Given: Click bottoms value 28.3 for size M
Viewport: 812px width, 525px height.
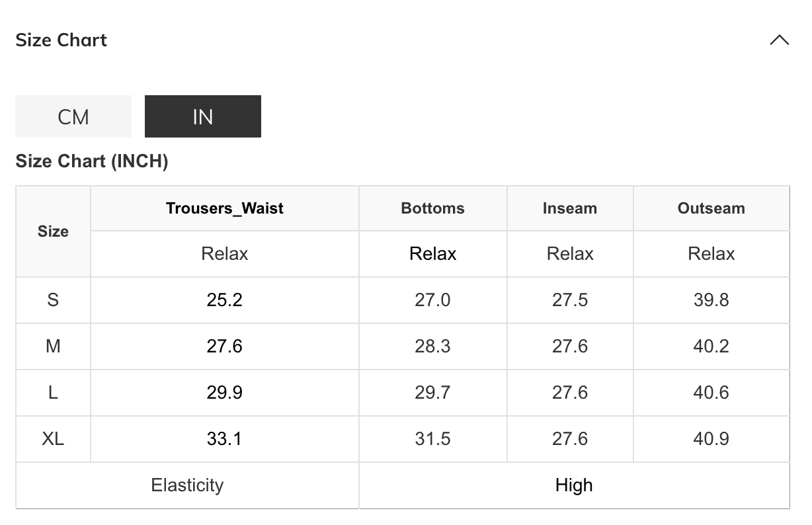Looking at the screenshot, I should click(x=432, y=346).
